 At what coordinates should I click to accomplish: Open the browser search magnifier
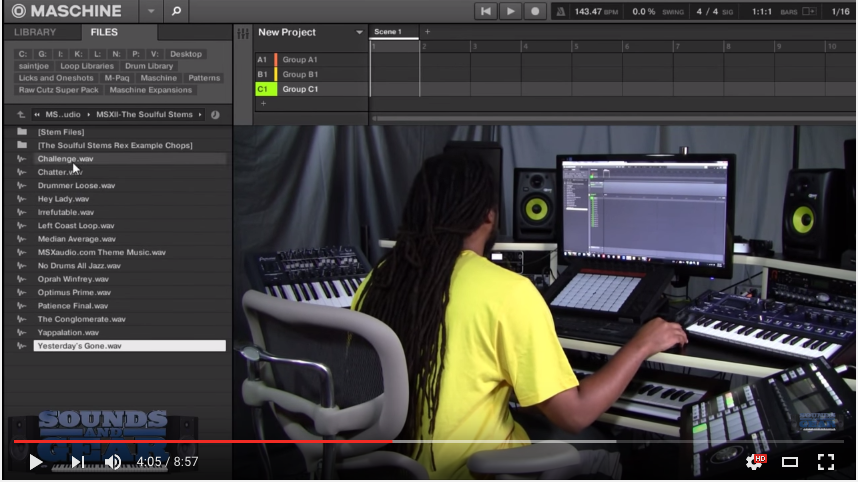[176, 11]
